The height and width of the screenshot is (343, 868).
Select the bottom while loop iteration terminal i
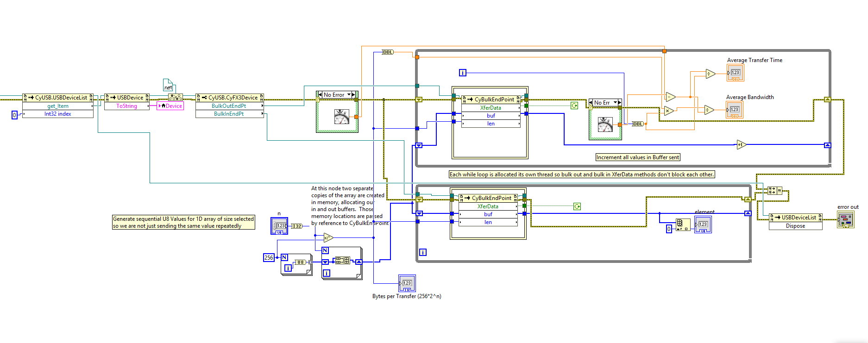coord(422,252)
